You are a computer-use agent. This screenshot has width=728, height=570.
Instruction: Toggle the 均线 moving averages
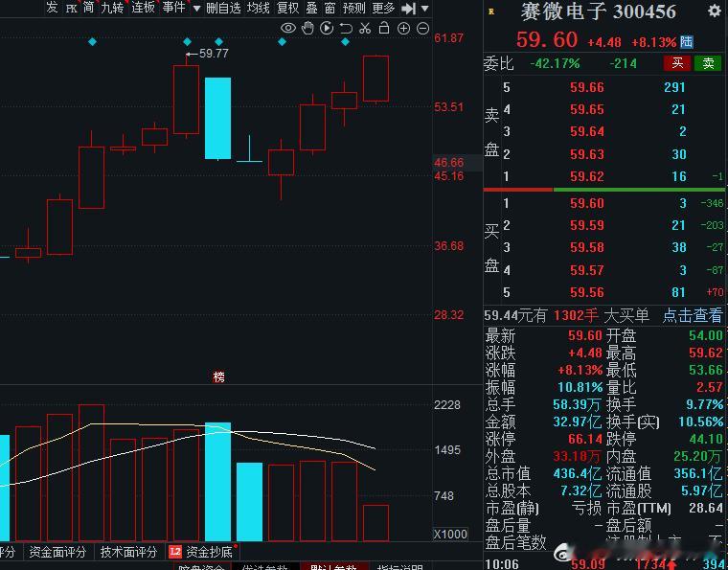258,8
